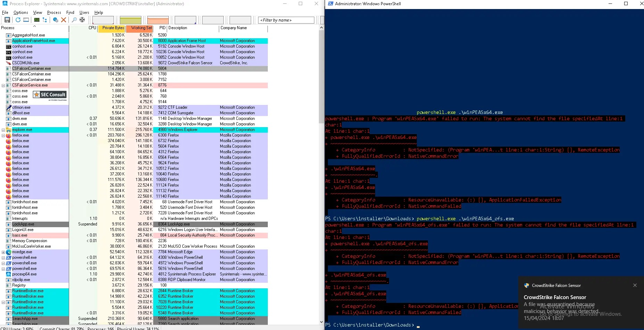
Task: Toggle the process tree view icon
Action: point(44,20)
